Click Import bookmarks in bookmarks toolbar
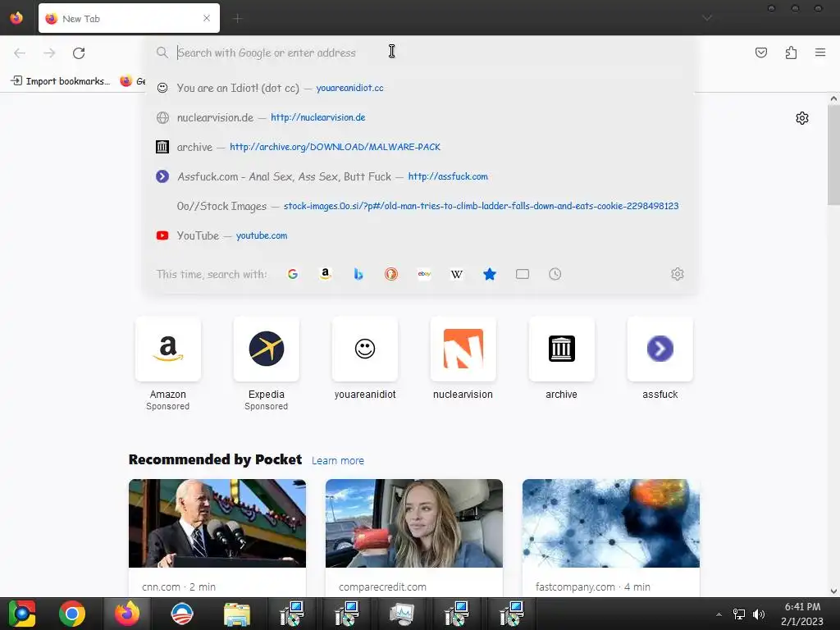840x630 pixels. (61, 81)
